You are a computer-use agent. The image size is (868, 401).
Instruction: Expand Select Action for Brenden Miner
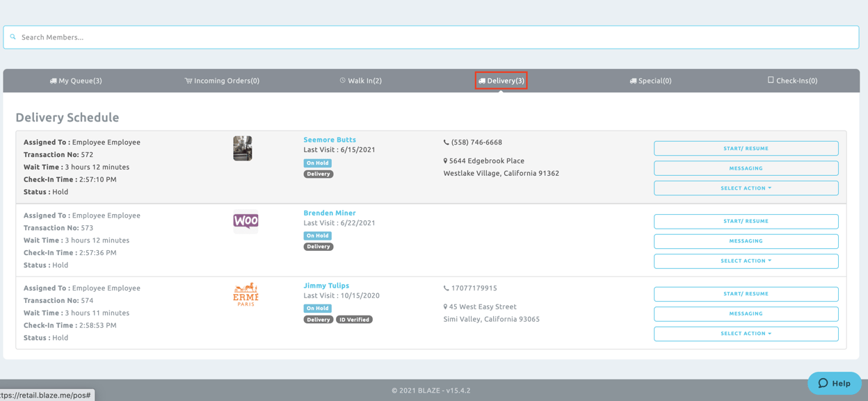[746, 261]
